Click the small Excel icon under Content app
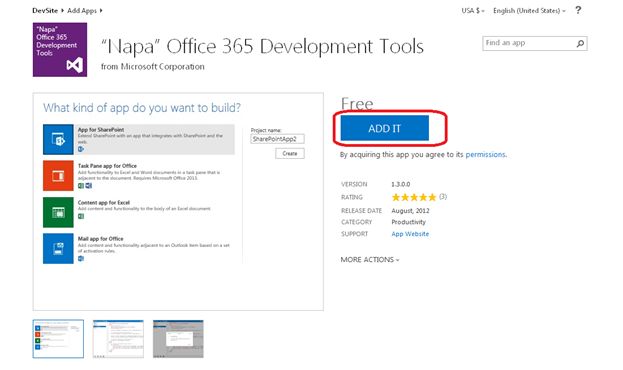 (x=81, y=216)
